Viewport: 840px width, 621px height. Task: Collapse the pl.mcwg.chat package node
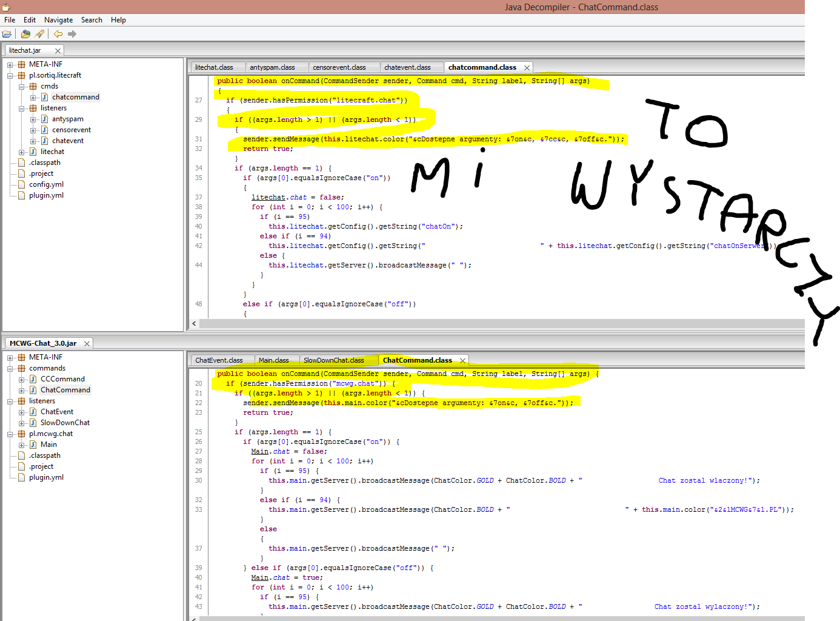10,434
